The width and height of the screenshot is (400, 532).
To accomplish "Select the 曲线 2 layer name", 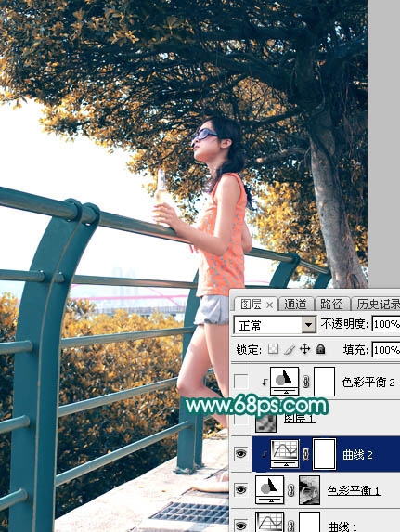I will click(x=357, y=455).
